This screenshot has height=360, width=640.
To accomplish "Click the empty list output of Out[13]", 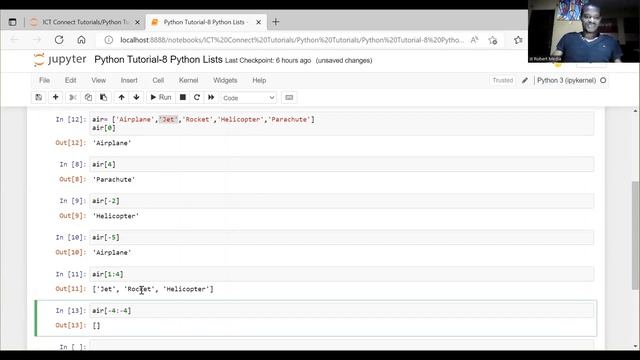I will [96, 326].
